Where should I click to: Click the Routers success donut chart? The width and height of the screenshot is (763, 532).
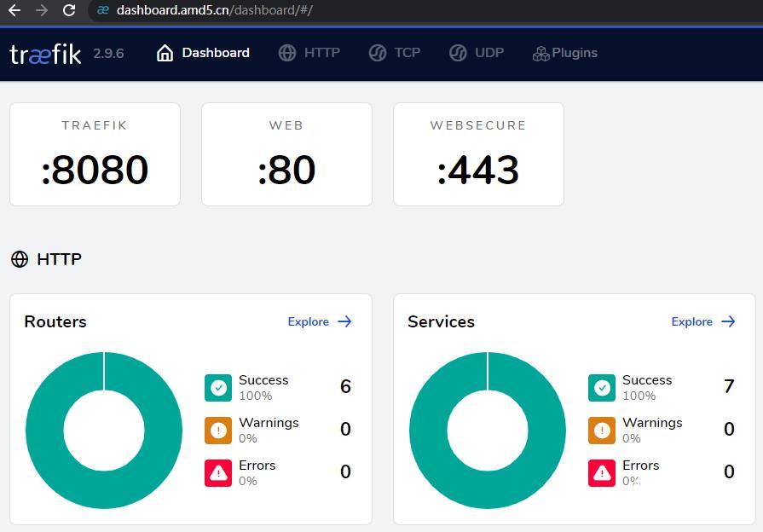click(104, 430)
